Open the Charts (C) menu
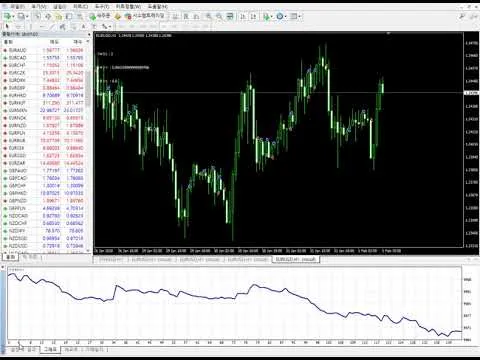Viewport: 480px width, 360px height. (x=81, y=7)
